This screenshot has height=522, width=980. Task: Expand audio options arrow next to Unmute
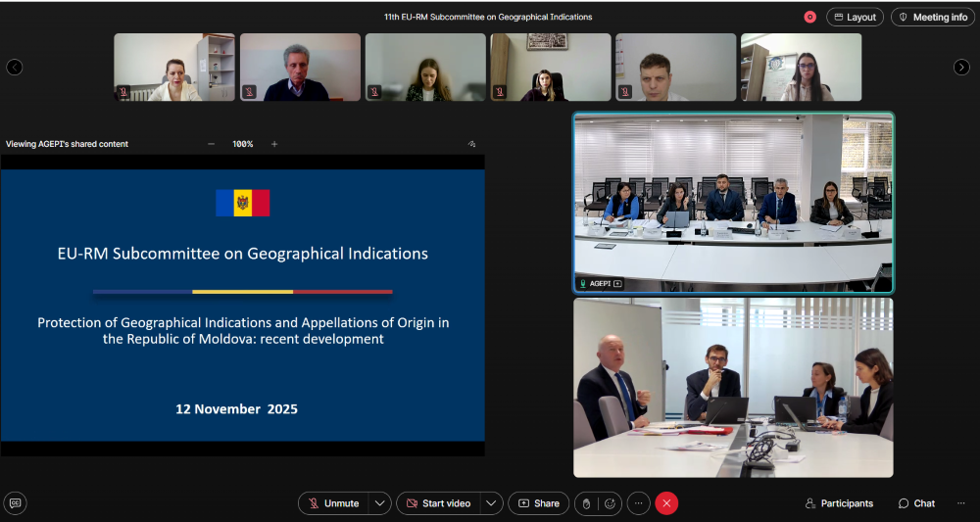381,503
